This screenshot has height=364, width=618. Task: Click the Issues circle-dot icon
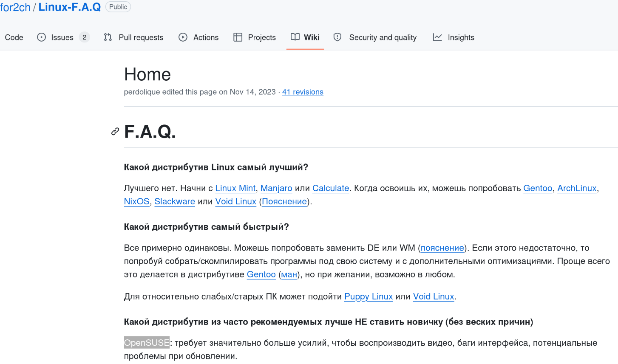[x=41, y=37]
